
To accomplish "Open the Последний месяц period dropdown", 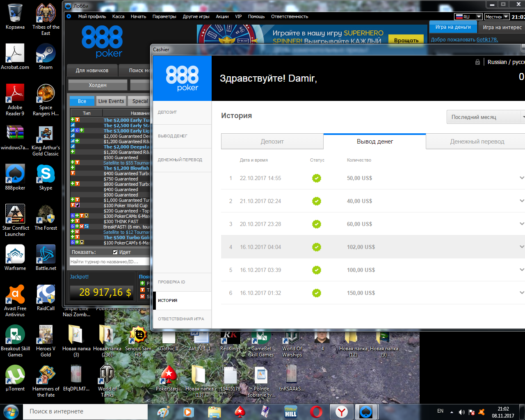I will 486,117.
